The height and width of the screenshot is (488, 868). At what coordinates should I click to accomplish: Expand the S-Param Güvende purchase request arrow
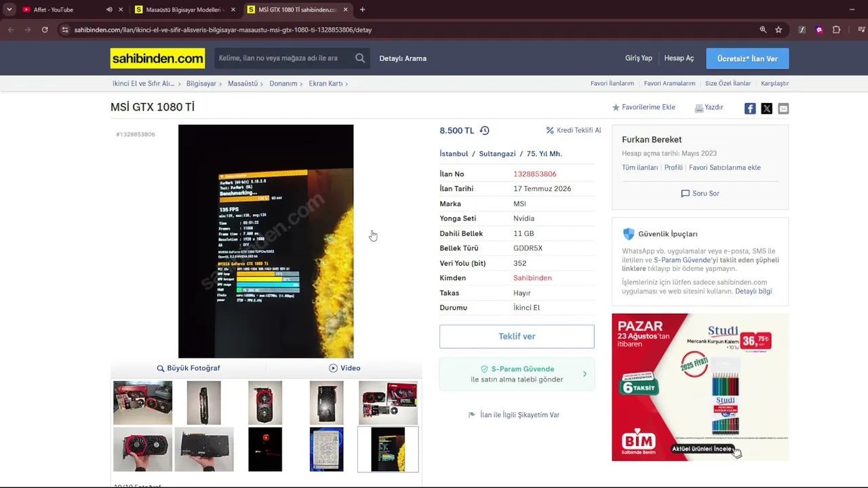[x=585, y=374]
